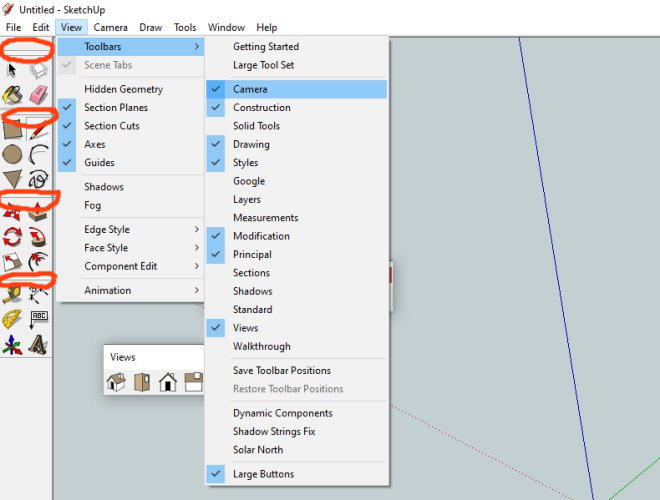Pick the Paint Bucket tool
Image resolution: width=660 pixels, height=500 pixels.
12,95
